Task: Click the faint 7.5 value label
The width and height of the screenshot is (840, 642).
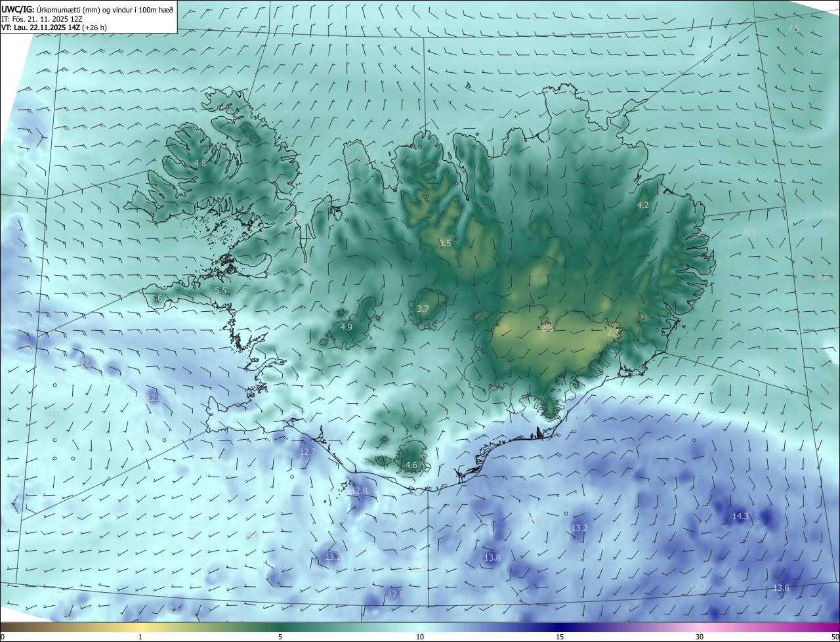Action: (x=793, y=28)
